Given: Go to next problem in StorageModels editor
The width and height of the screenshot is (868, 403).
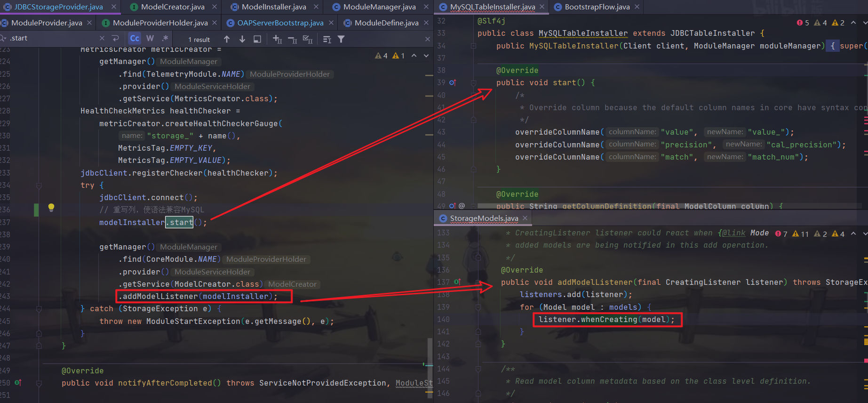Looking at the screenshot, I should click(x=865, y=234).
